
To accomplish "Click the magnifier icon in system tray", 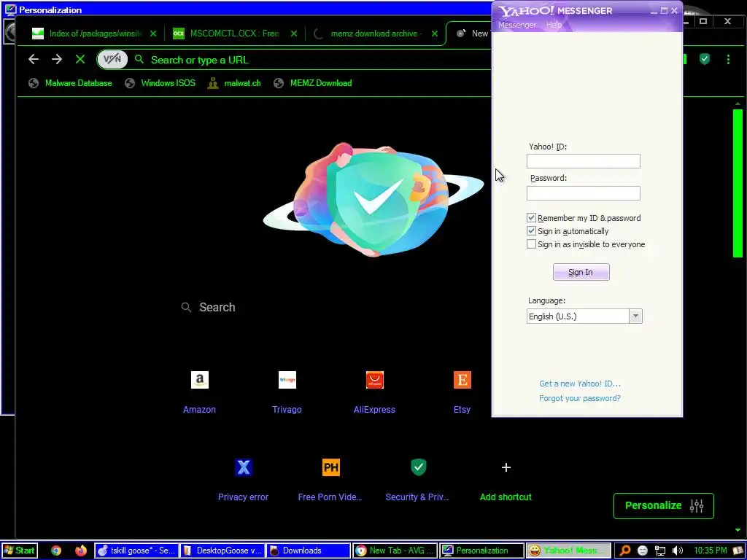I will click(x=624, y=551).
